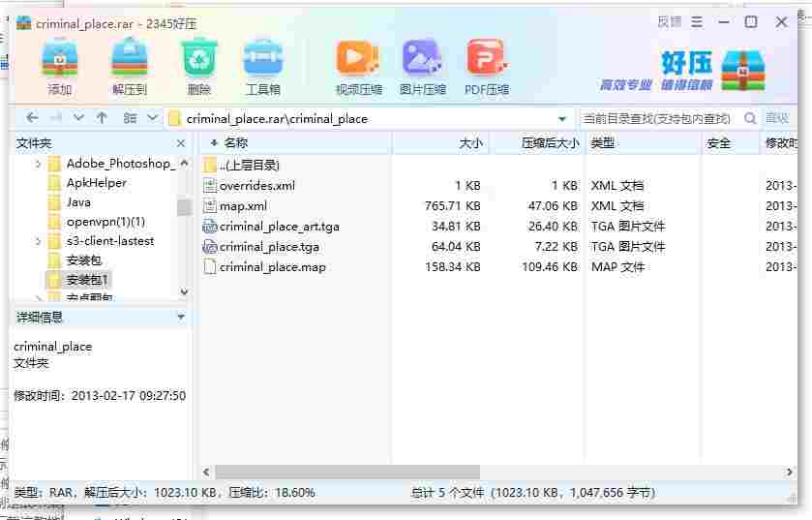
Task: Expand the s3-client-lastest tree folder
Action: coord(38,241)
